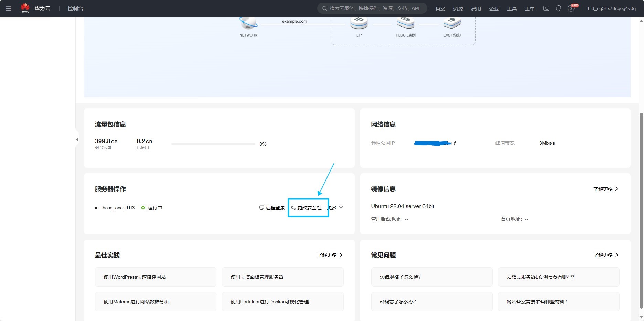The width and height of the screenshot is (644, 321).
Task: Click the HECS L实例 icon in diagram
Action: pyautogui.click(x=406, y=23)
